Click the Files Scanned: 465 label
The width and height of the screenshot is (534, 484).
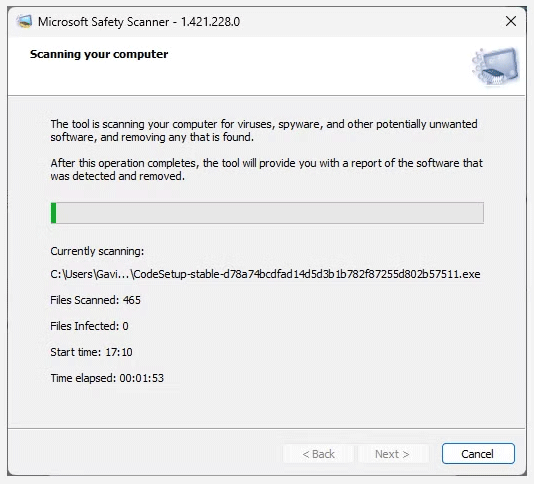tap(95, 300)
